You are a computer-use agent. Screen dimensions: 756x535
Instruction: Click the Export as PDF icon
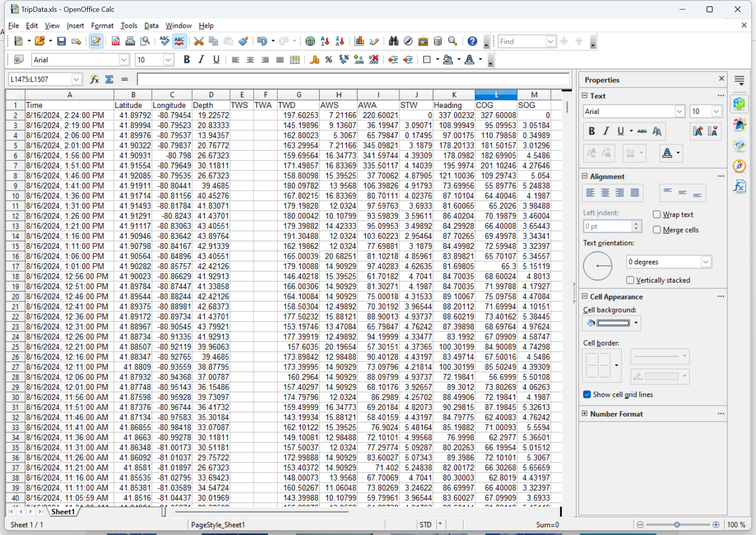tap(116, 41)
